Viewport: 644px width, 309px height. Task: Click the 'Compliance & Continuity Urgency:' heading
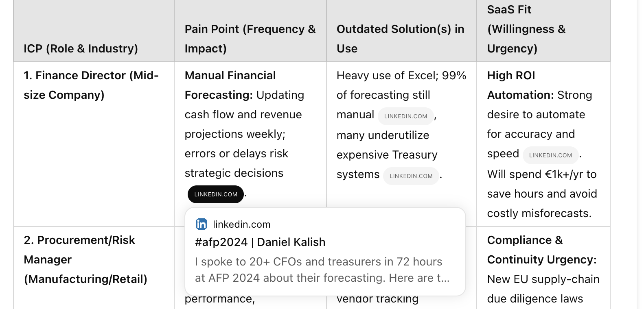click(x=542, y=250)
